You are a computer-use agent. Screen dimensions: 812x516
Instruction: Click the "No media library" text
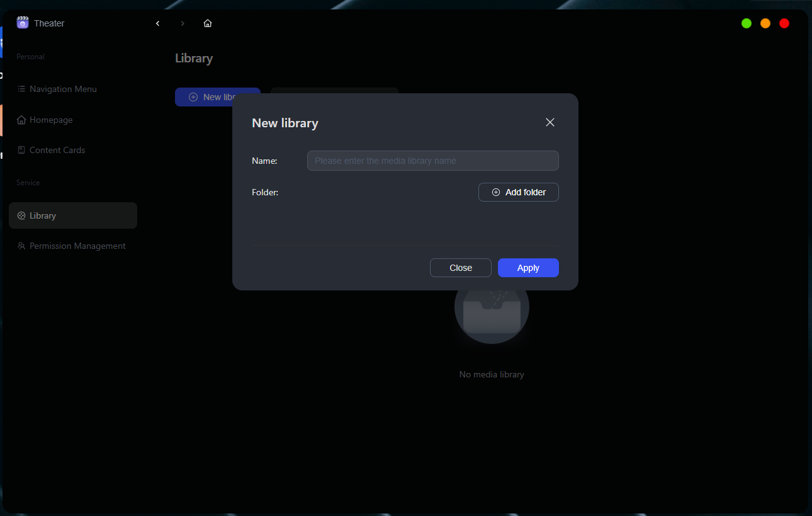(x=492, y=374)
